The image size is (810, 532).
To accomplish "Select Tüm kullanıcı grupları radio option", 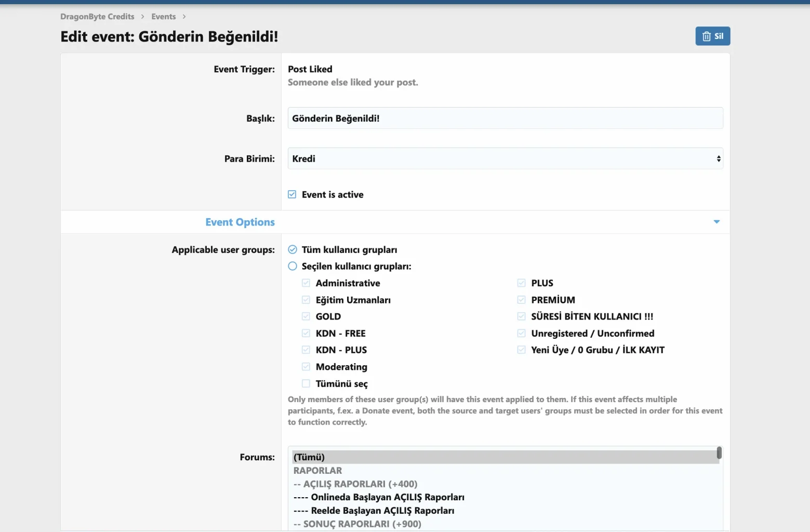I will [293, 249].
